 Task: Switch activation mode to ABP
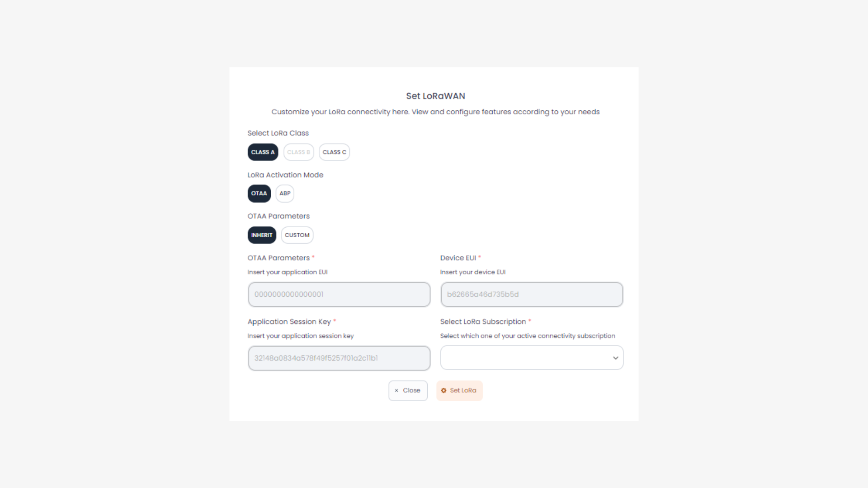point(285,193)
